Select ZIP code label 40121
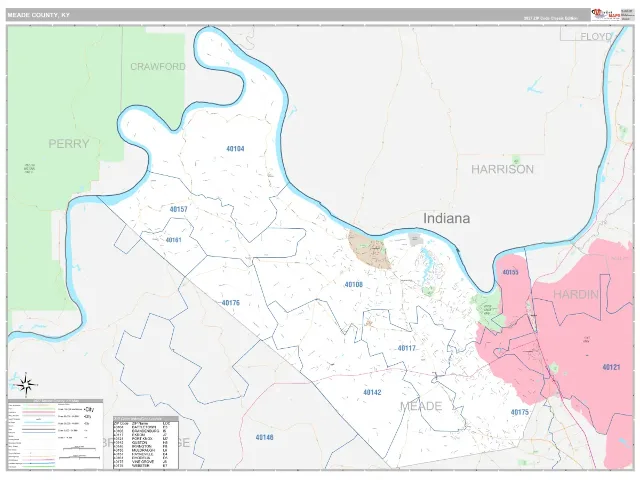This screenshot has width=640, height=480. click(x=611, y=367)
